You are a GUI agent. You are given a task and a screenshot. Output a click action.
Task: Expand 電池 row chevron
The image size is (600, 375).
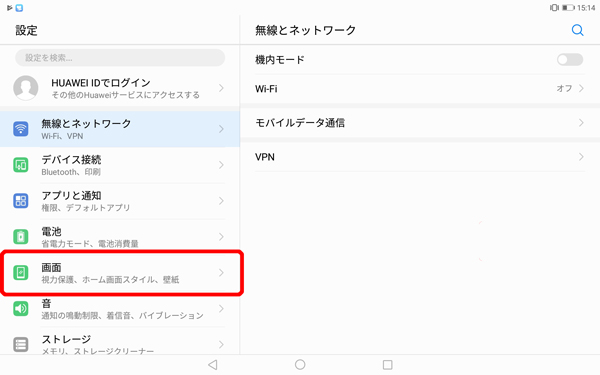[221, 236]
